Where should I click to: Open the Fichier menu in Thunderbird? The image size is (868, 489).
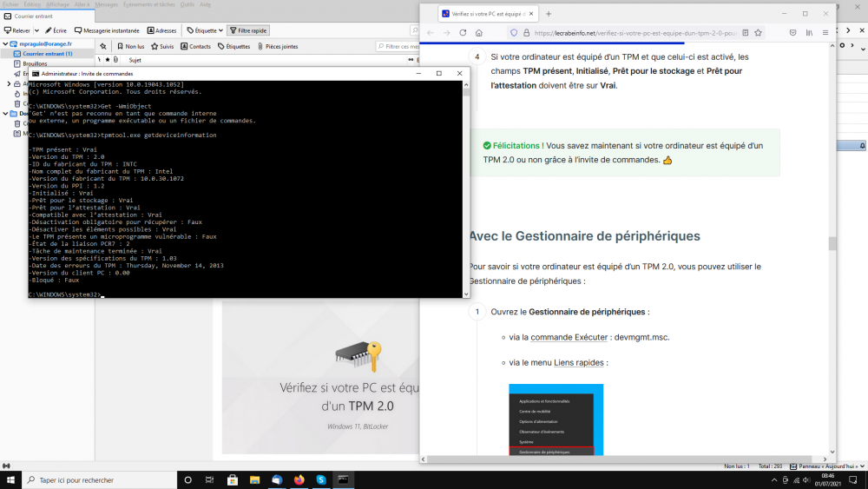10,4
